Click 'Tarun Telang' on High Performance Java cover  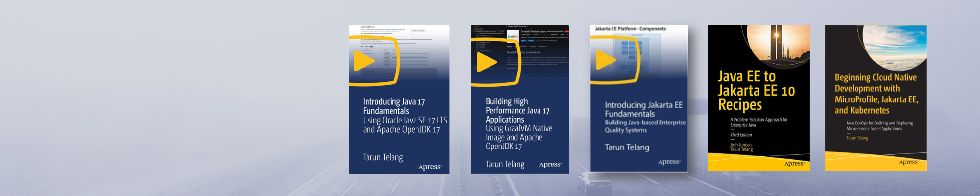click(x=505, y=164)
